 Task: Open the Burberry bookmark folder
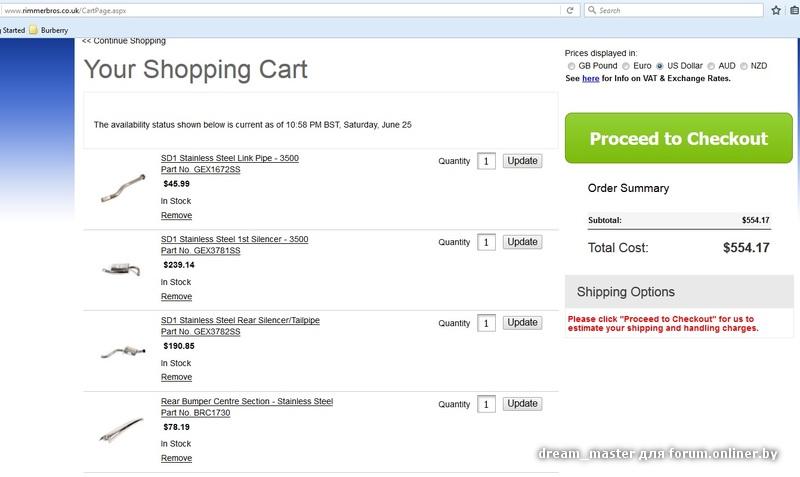49,30
